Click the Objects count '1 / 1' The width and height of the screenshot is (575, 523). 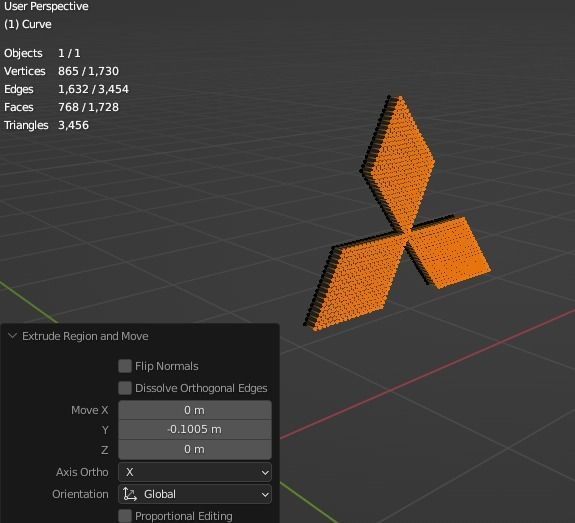click(69, 53)
